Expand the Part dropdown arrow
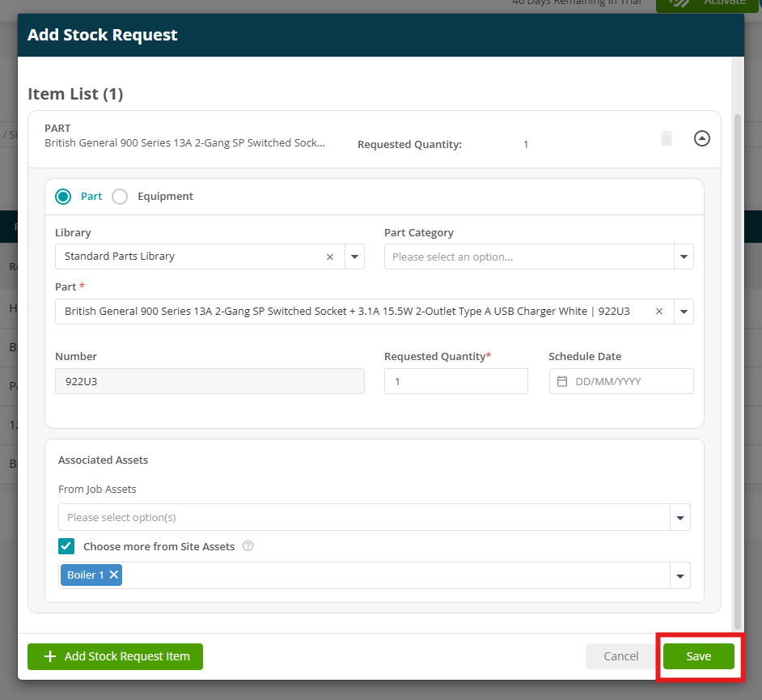762x700 pixels. (684, 312)
